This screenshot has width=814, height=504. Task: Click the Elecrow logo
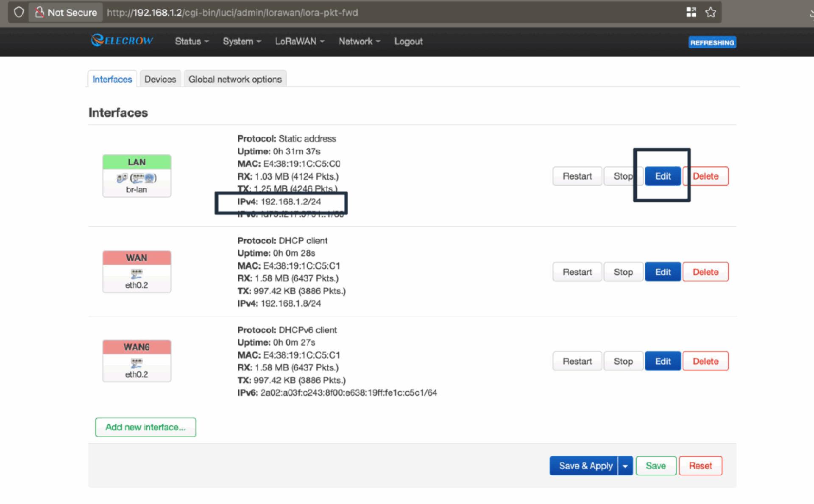click(x=122, y=41)
